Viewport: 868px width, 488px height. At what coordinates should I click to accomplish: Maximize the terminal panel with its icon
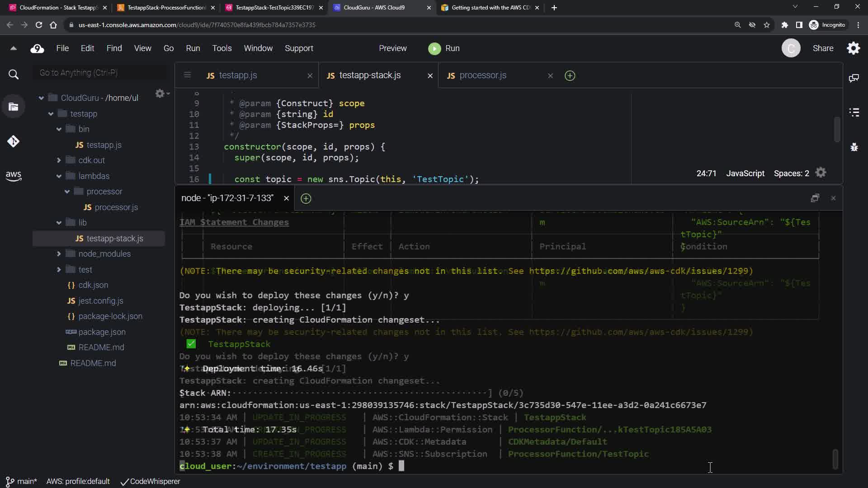pos(815,198)
